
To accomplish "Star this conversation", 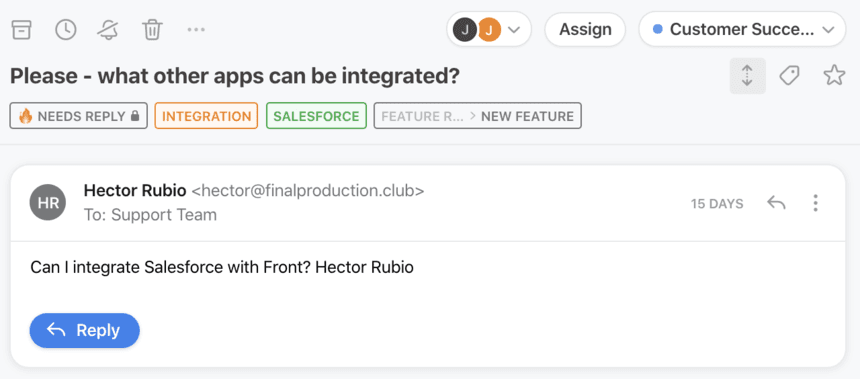I will click(x=834, y=75).
